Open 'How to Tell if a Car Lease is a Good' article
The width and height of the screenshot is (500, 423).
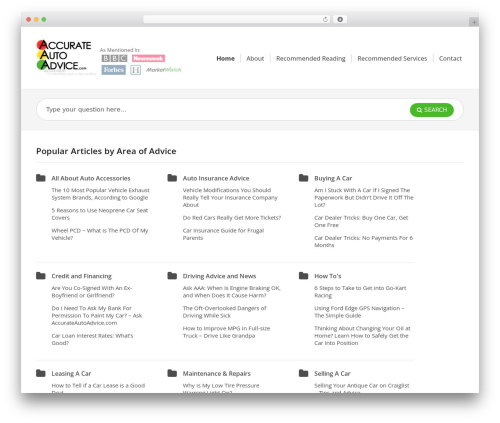[98, 387]
